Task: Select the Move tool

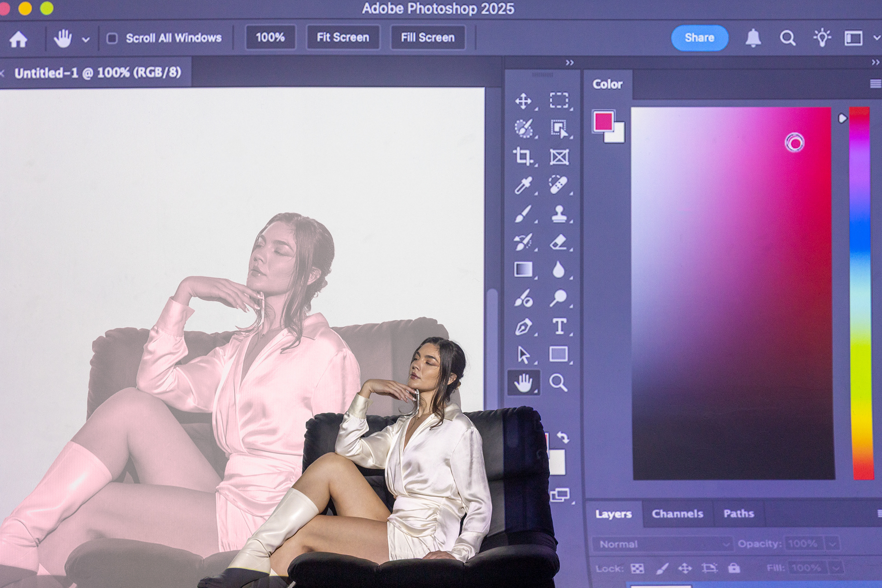Action: pos(523,101)
